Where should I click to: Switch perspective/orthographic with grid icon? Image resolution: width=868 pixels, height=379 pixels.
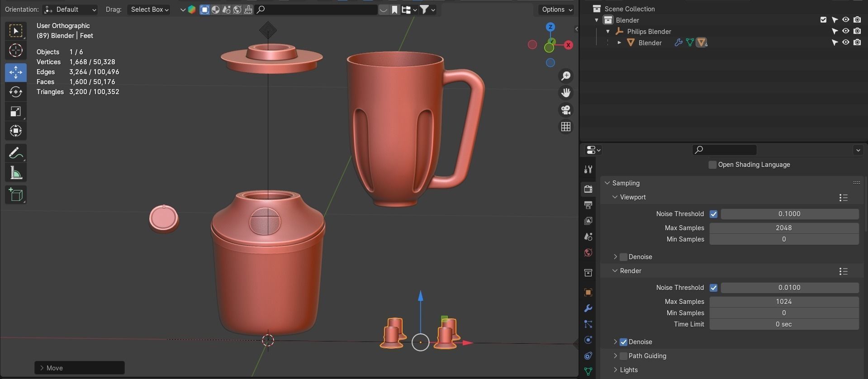[566, 127]
